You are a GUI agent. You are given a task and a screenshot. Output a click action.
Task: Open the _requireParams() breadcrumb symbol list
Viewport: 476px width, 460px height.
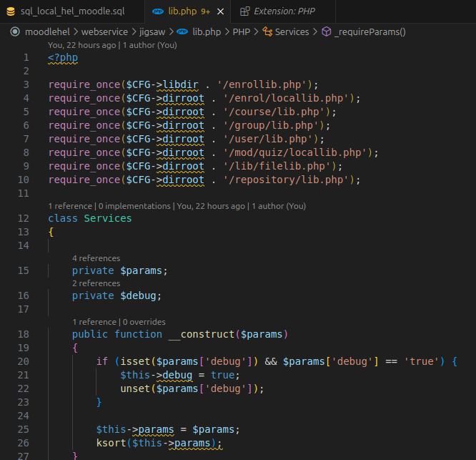[370, 31]
